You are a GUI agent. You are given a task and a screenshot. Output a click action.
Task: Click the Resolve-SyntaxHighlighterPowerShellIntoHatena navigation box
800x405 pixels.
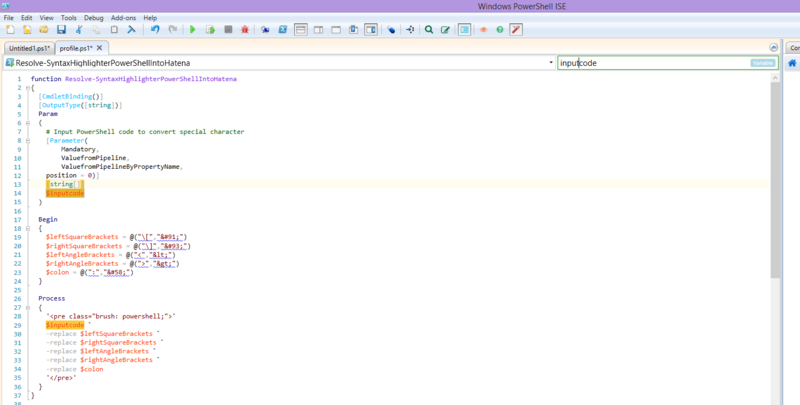pyautogui.click(x=279, y=63)
